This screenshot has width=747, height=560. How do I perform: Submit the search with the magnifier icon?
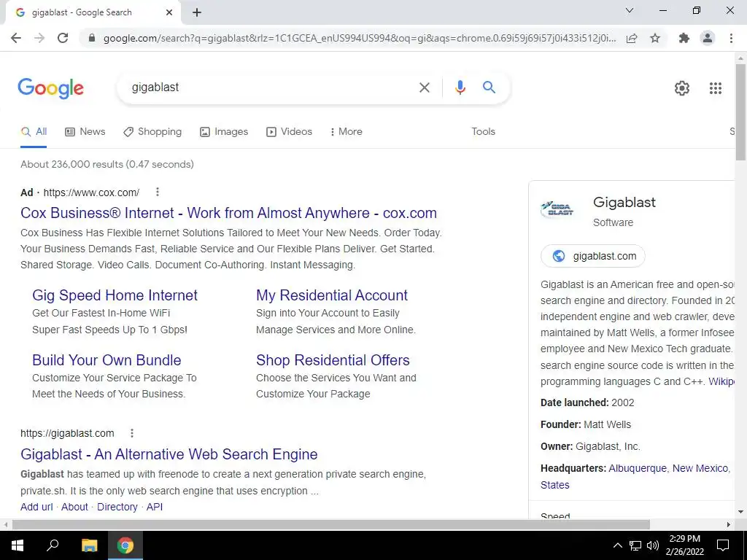[489, 87]
